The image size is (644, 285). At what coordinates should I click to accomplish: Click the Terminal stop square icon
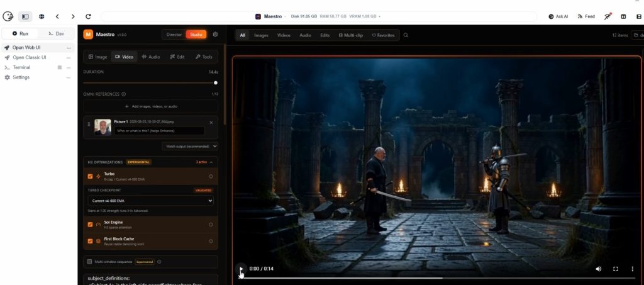(x=60, y=67)
